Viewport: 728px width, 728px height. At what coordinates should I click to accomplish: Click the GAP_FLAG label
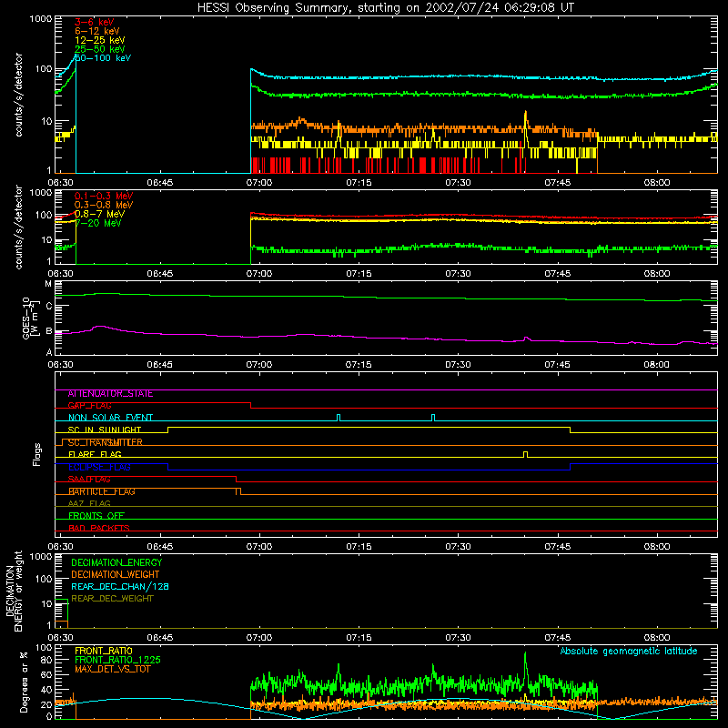click(x=89, y=406)
